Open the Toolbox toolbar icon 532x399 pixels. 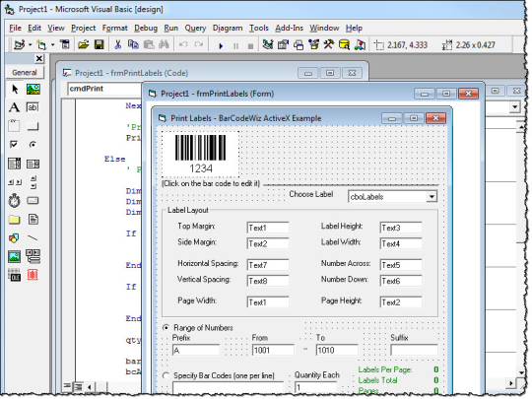[329, 44]
